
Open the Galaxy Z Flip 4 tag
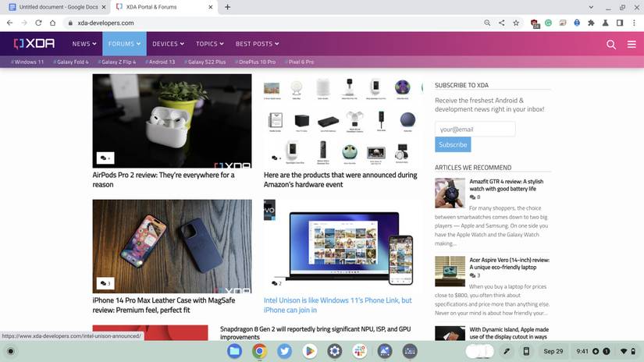click(116, 62)
